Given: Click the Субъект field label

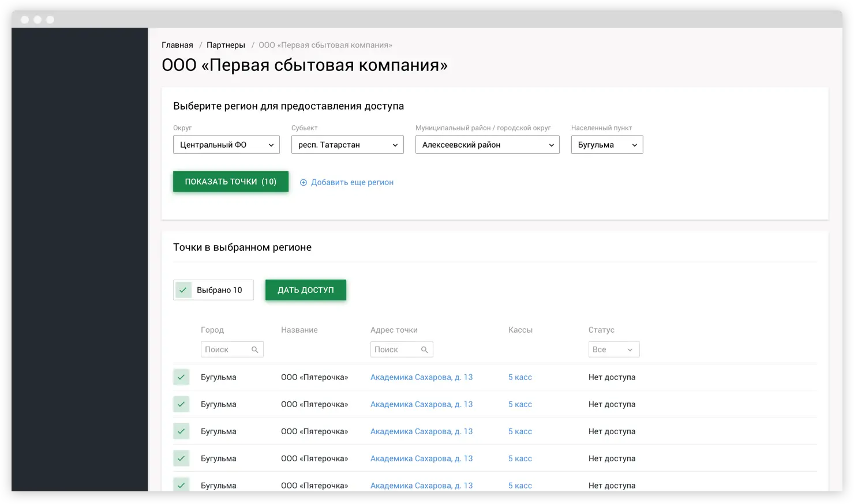Looking at the screenshot, I should click(x=305, y=128).
